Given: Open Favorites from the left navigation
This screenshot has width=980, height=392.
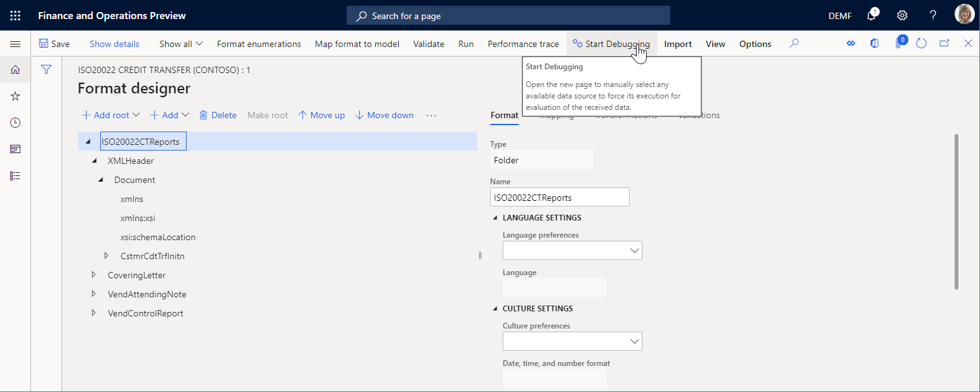Looking at the screenshot, I should pos(15,96).
